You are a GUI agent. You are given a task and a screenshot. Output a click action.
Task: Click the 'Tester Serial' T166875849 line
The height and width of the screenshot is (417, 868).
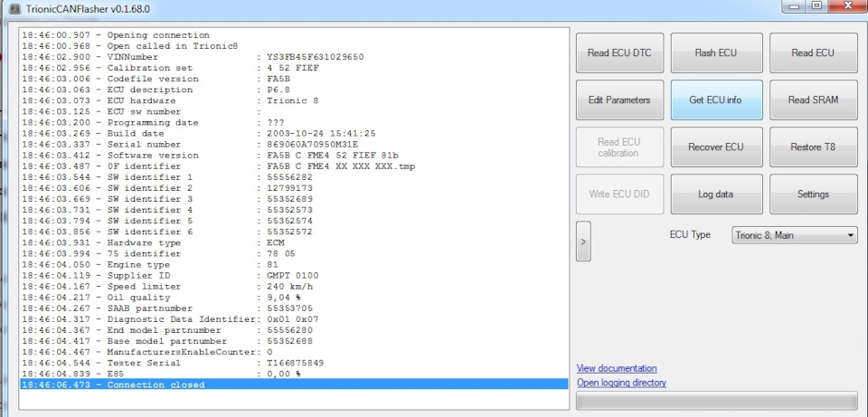[x=294, y=364]
